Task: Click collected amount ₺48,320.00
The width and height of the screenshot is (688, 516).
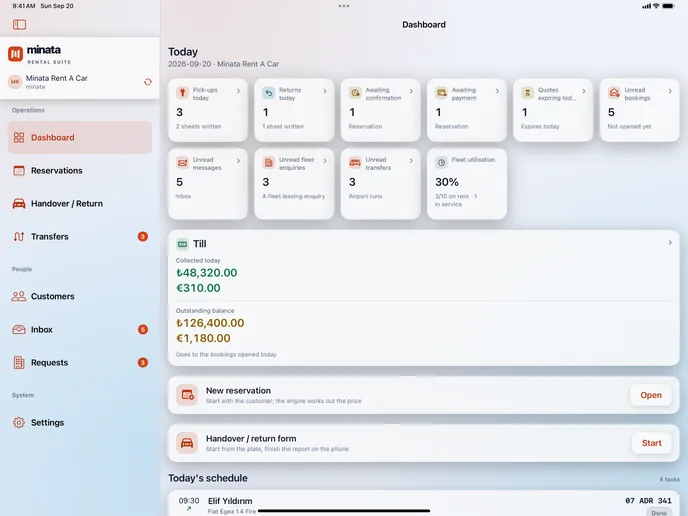Action: coord(207,272)
